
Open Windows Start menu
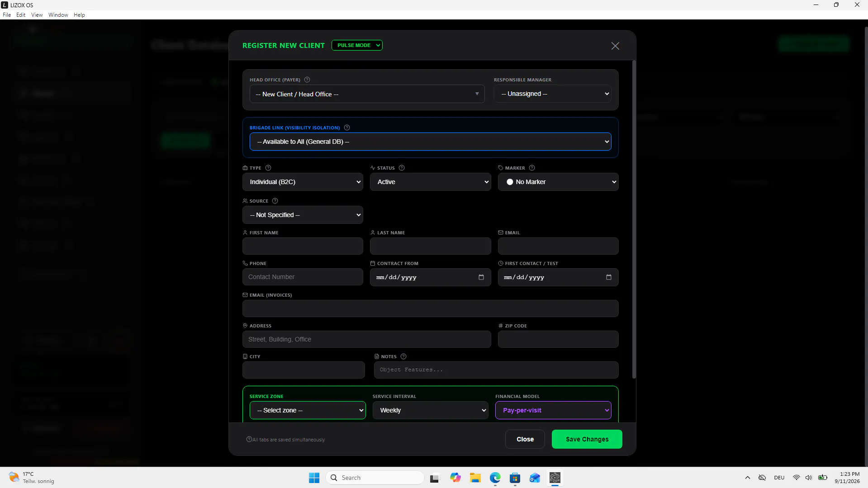click(314, 478)
